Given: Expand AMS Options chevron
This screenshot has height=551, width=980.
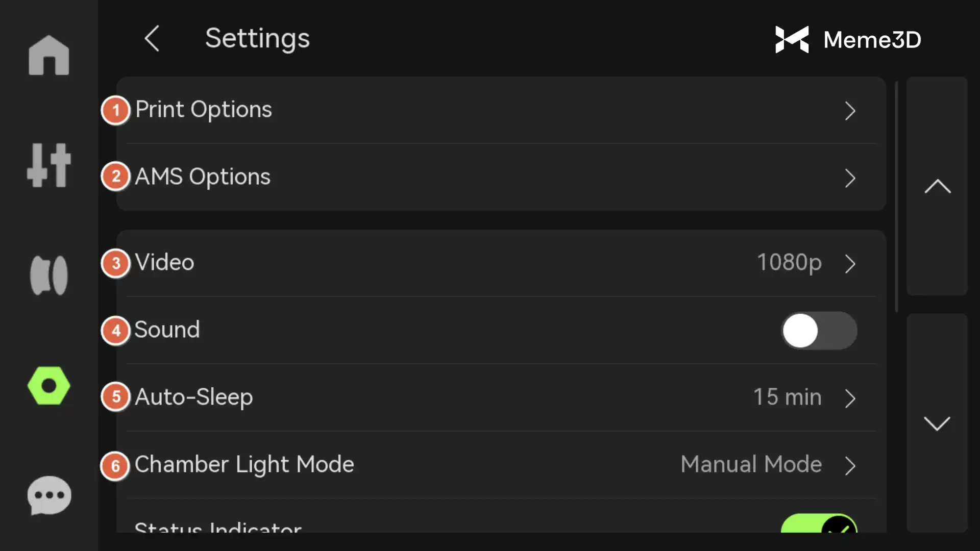Looking at the screenshot, I should click(850, 178).
